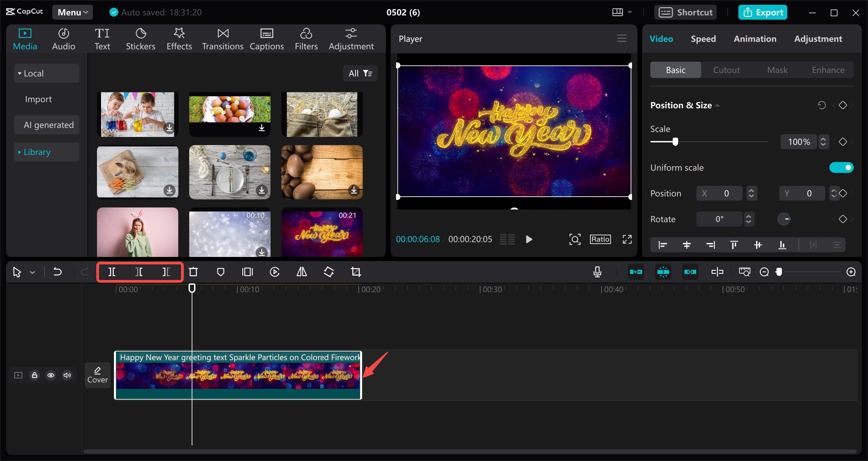This screenshot has height=461, width=868.
Task: Collapse the Position & Size section
Action: 717,105
